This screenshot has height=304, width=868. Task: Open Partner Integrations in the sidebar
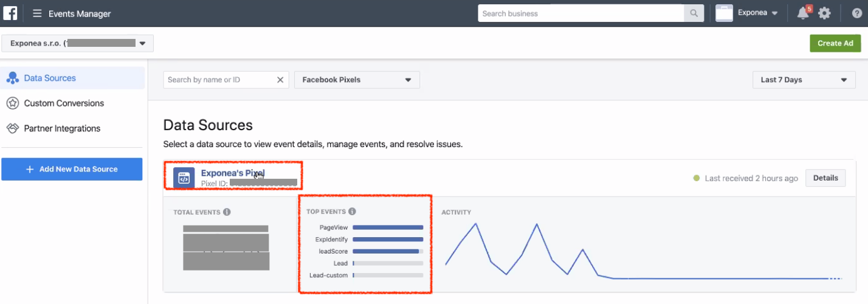[x=62, y=128]
